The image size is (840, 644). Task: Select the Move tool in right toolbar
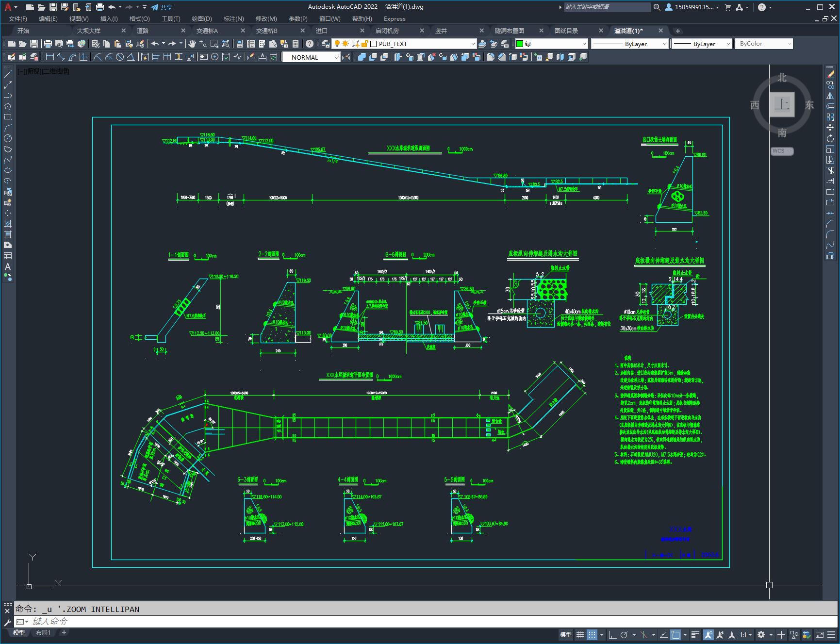click(x=830, y=128)
